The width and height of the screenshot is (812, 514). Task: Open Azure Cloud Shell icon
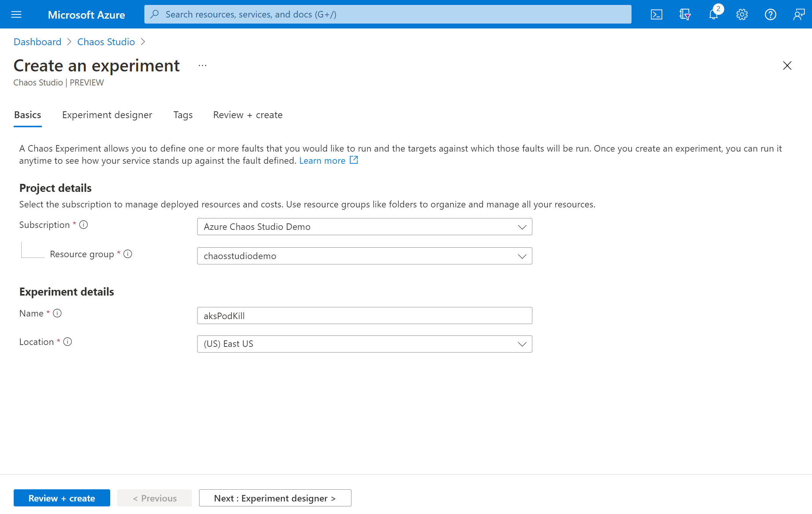(656, 14)
